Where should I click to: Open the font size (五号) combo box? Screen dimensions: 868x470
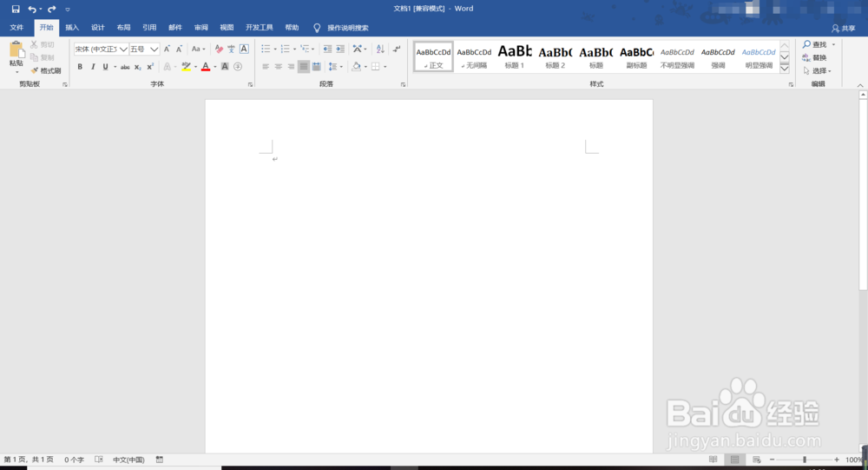click(144, 50)
